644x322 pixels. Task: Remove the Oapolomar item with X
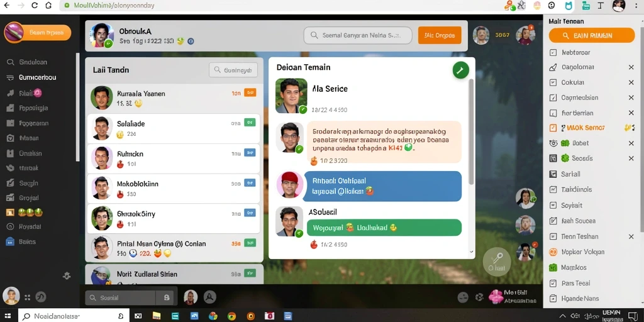(x=631, y=67)
